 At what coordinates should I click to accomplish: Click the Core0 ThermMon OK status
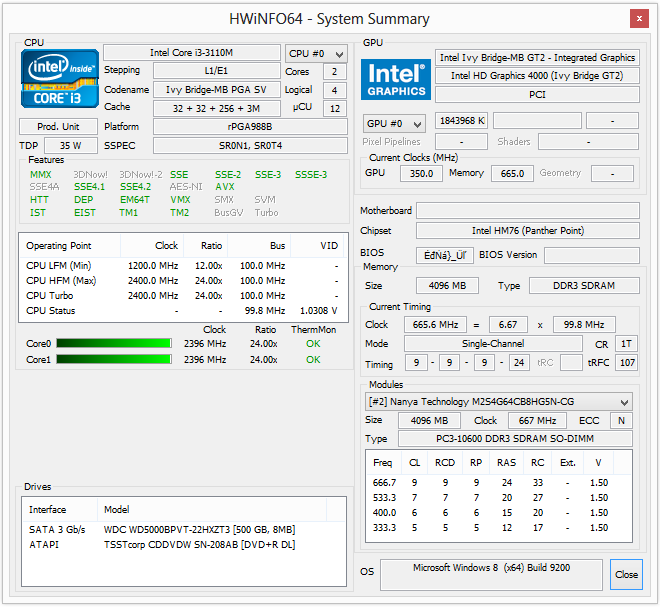click(x=313, y=344)
